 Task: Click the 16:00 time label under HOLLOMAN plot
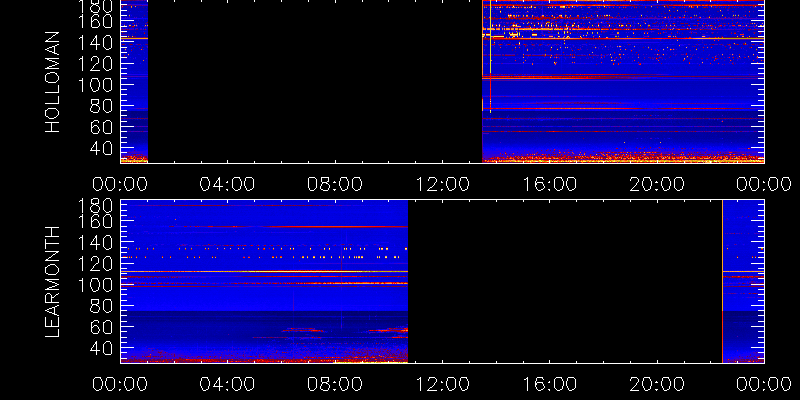coord(549,184)
